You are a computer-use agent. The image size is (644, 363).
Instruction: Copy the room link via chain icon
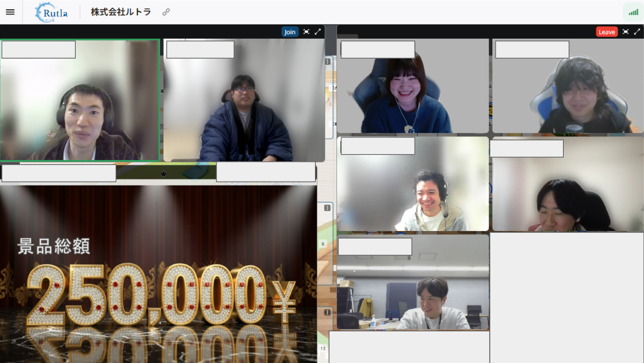point(166,12)
